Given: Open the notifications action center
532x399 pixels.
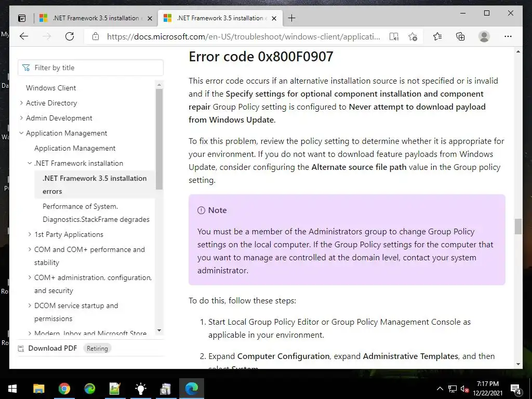Looking at the screenshot, I should tap(516, 389).
